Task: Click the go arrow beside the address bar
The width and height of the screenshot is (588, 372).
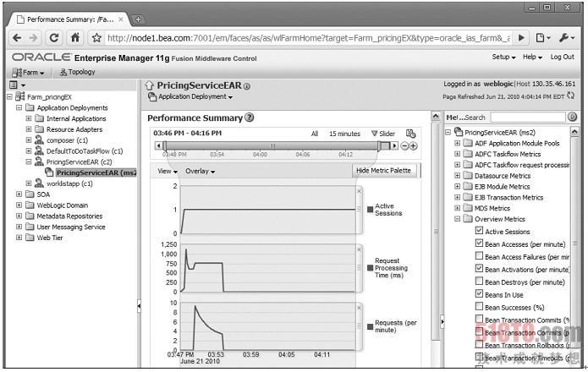Action: point(521,37)
